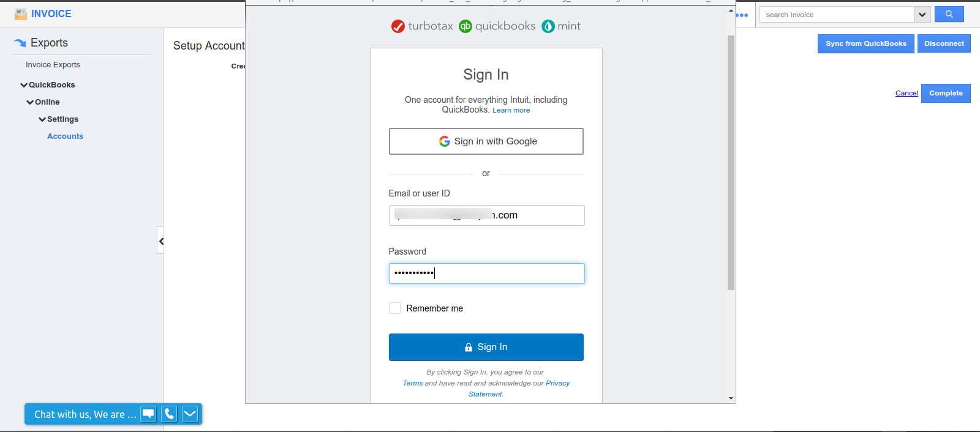Open the chat message bubble icon
This screenshot has height=432, width=980.
148,414
